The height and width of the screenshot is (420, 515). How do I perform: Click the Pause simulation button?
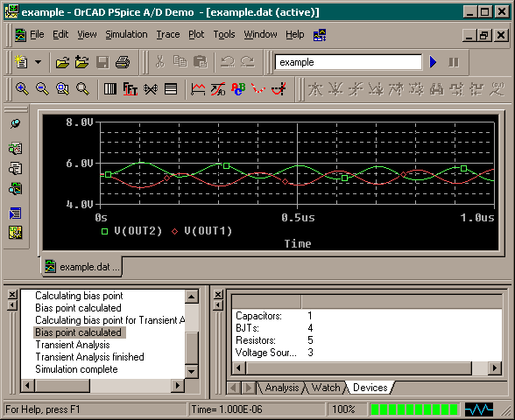click(x=454, y=61)
